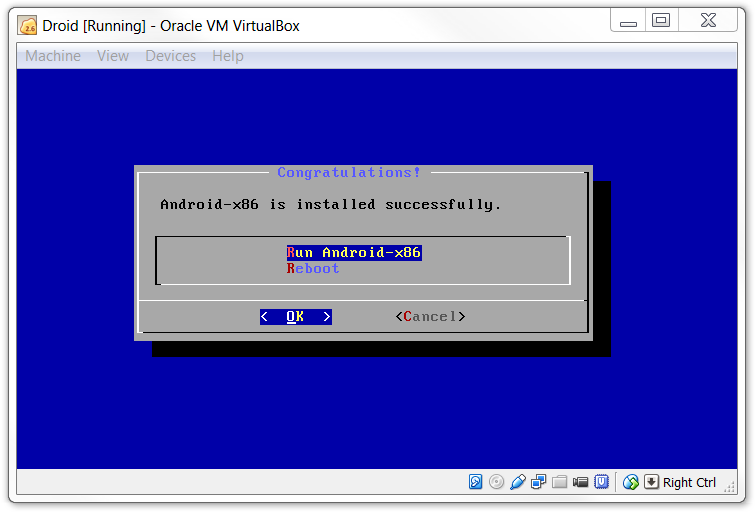Open the View menu
Viewport: 755px width, 512px height.
click(113, 56)
